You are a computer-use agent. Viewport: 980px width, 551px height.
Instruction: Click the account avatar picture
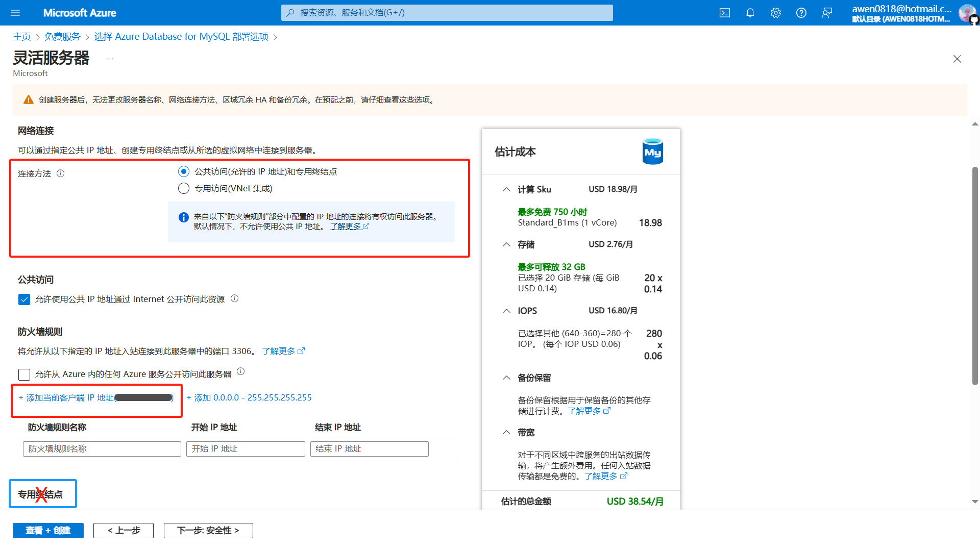point(967,13)
